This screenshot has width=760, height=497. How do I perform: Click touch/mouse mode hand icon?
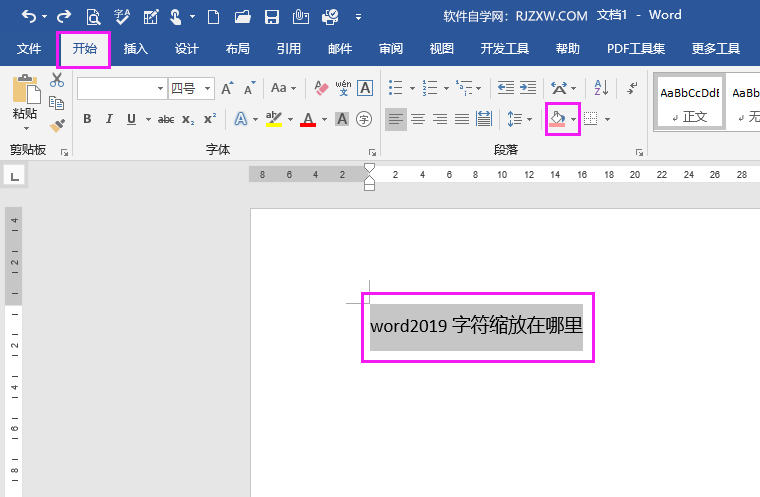pos(176,17)
